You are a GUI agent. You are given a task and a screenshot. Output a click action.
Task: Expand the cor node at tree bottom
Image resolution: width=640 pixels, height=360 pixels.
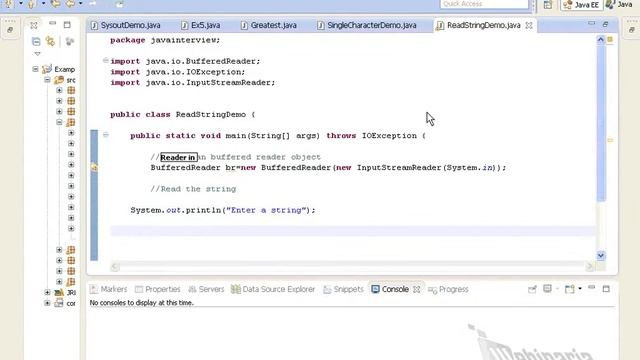click(47, 303)
